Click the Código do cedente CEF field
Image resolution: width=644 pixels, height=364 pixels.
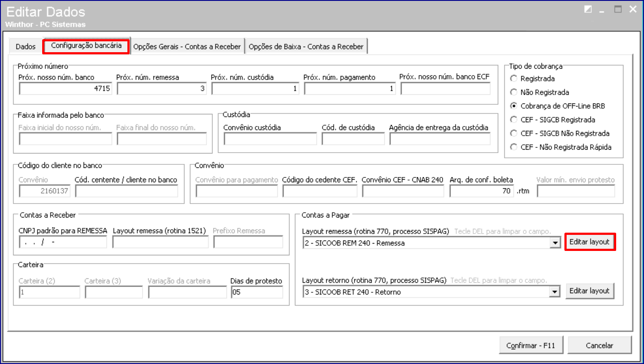320,191
